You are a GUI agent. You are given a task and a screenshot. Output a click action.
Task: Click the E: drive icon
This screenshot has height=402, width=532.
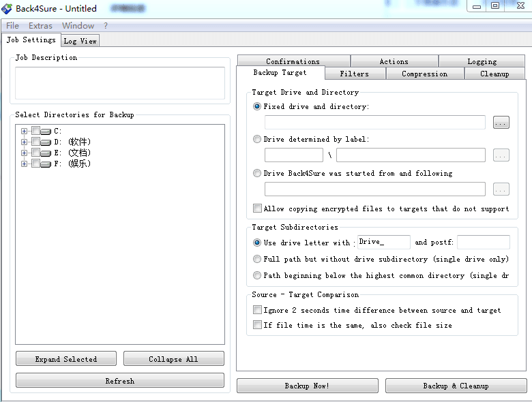click(46, 153)
